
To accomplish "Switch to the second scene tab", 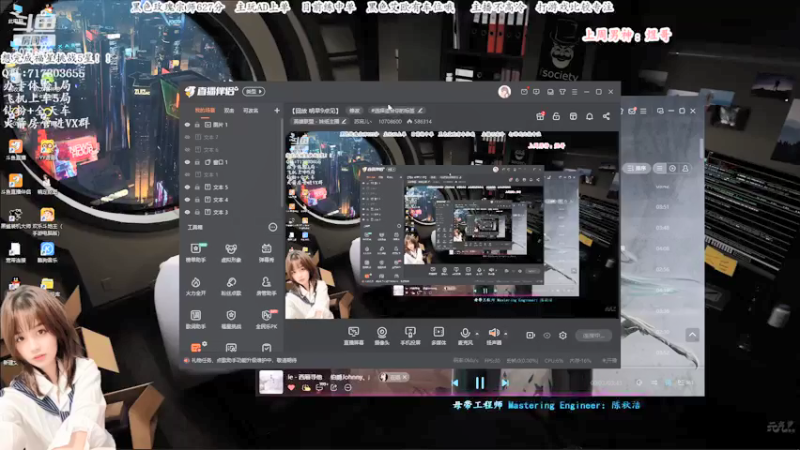I will (229, 110).
